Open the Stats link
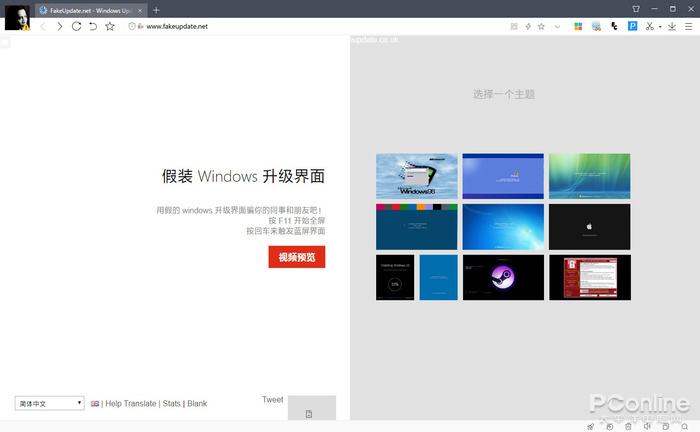The height and width of the screenshot is (432, 700). (171, 403)
